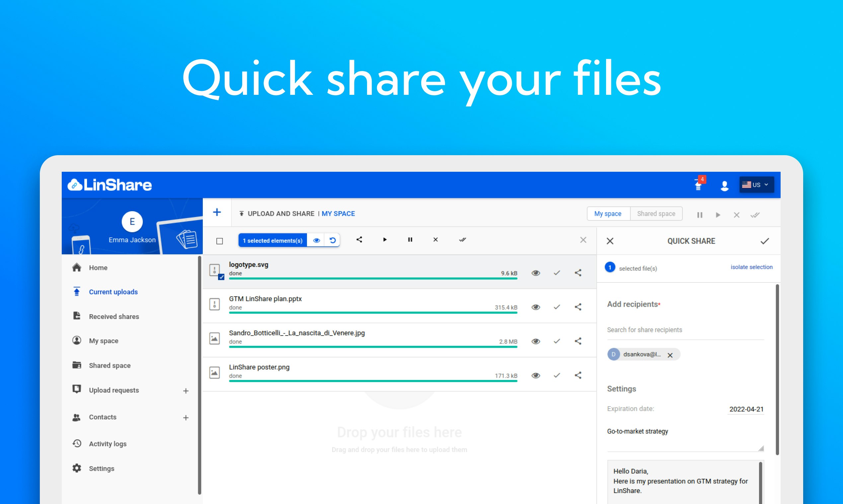The image size is (843, 504).
Task: Tick the select-all checkbox in toolbar
Action: tap(220, 241)
